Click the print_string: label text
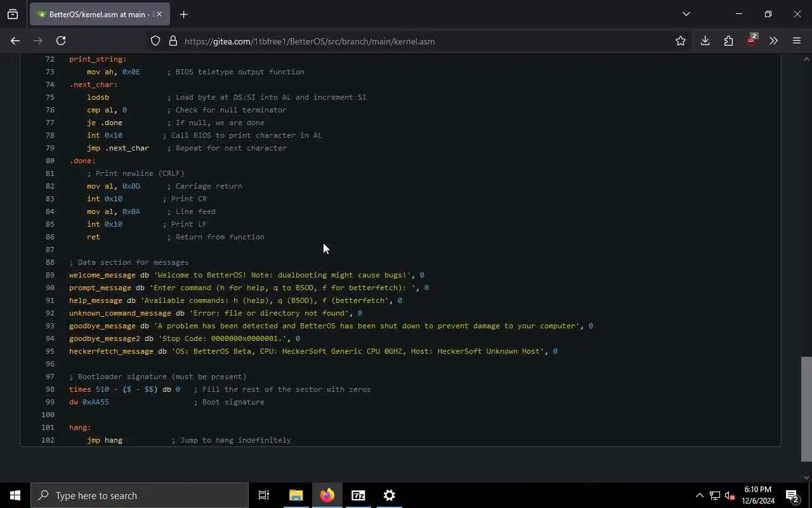Screen dimensions: 812x508 (x=98, y=59)
